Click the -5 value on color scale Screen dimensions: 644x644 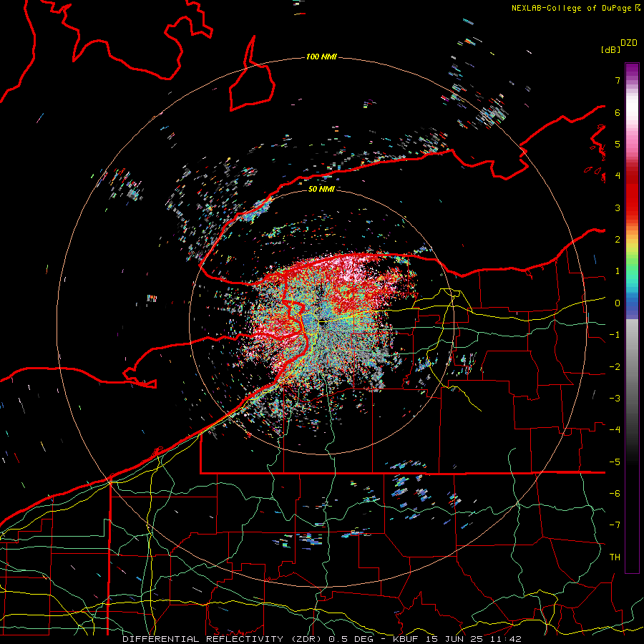point(615,462)
